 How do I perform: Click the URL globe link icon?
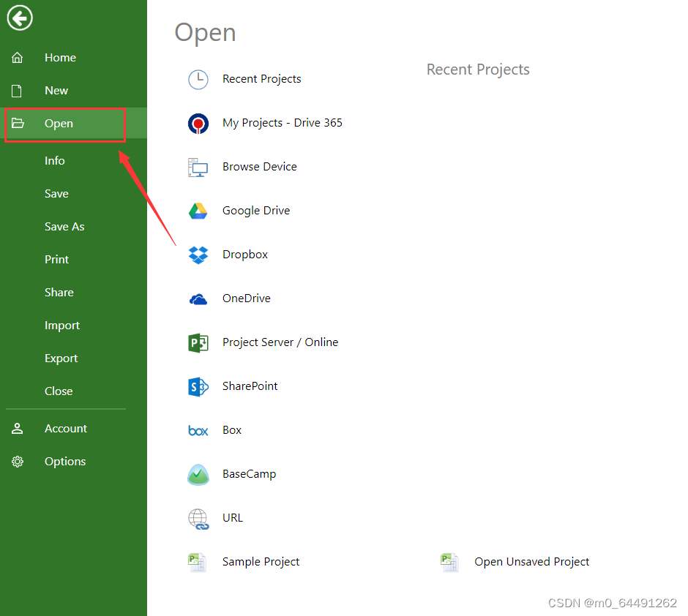click(199, 519)
